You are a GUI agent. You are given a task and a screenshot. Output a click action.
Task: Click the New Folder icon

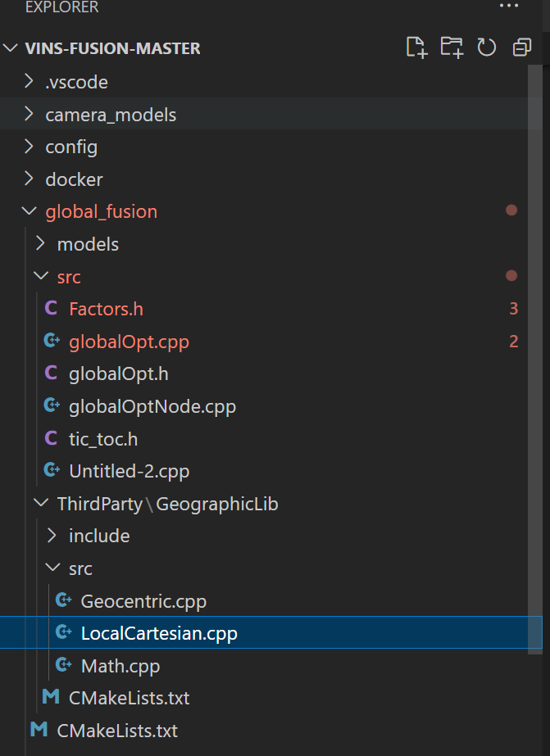(x=452, y=48)
